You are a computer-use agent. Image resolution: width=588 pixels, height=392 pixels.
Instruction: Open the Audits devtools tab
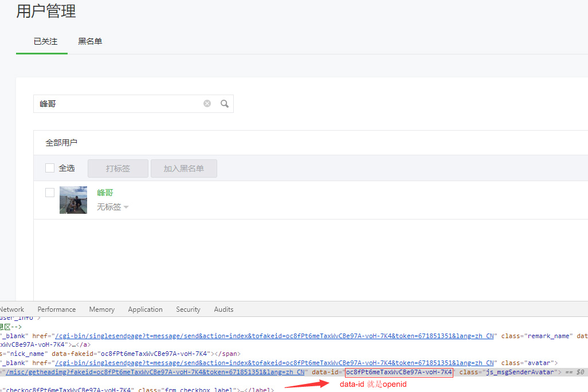(224, 309)
